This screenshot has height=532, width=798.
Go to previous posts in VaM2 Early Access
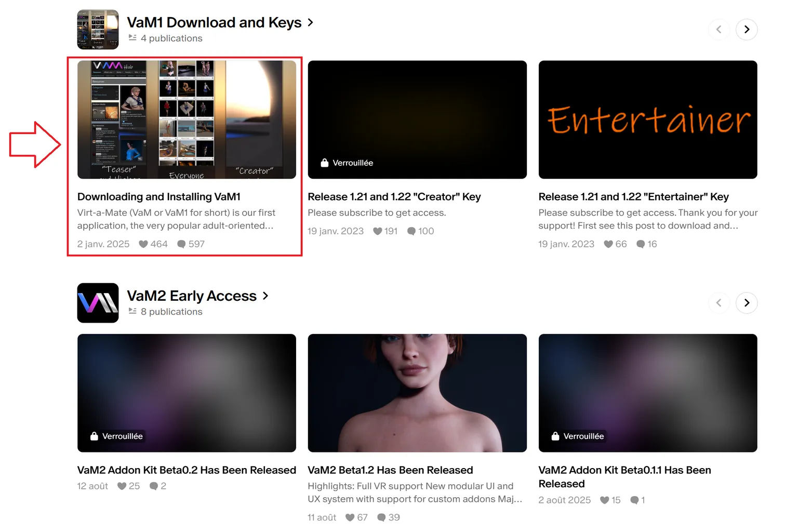pos(719,303)
